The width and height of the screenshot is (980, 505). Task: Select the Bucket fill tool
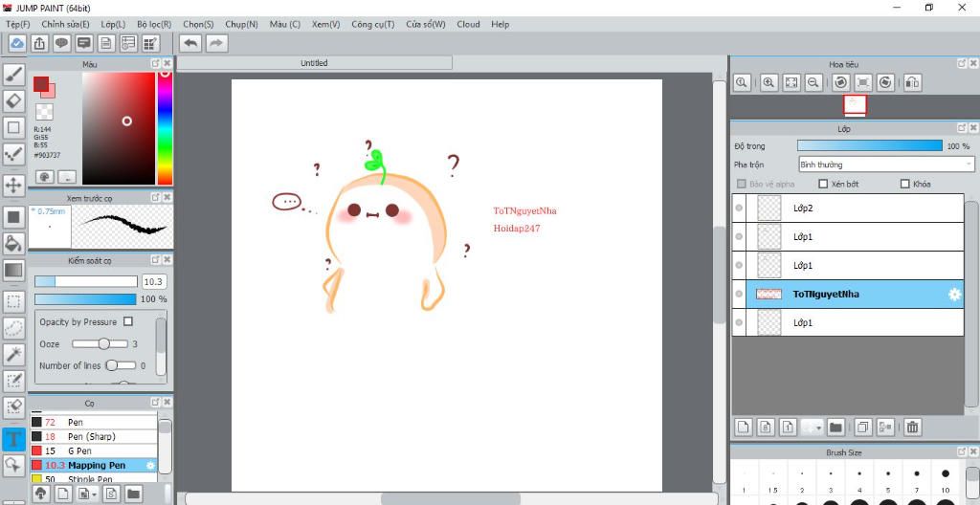pyautogui.click(x=13, y=243)
